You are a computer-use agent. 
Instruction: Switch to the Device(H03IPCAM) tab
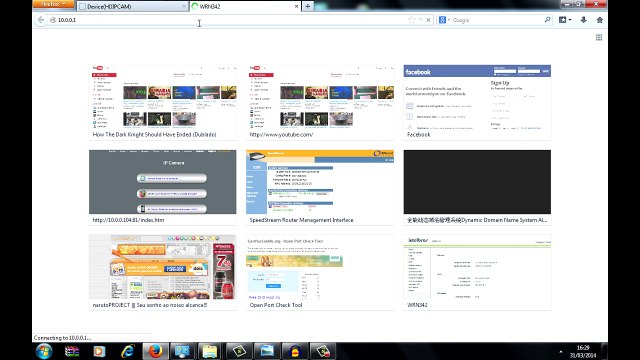pos(132,7)
